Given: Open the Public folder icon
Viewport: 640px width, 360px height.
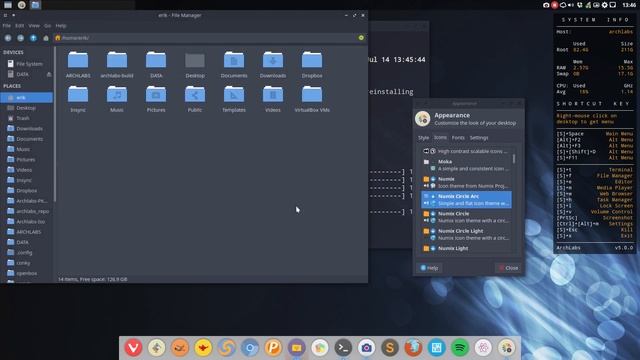Looking at the screenshot, I should [x=195, y=94].
